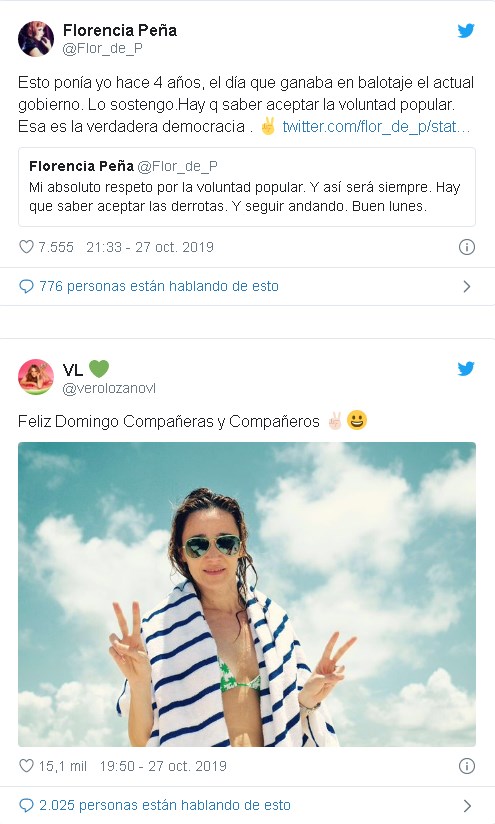Open VL's profile avatar picture
Viewport: 495px width, 824px height.
tap(36, 377)
